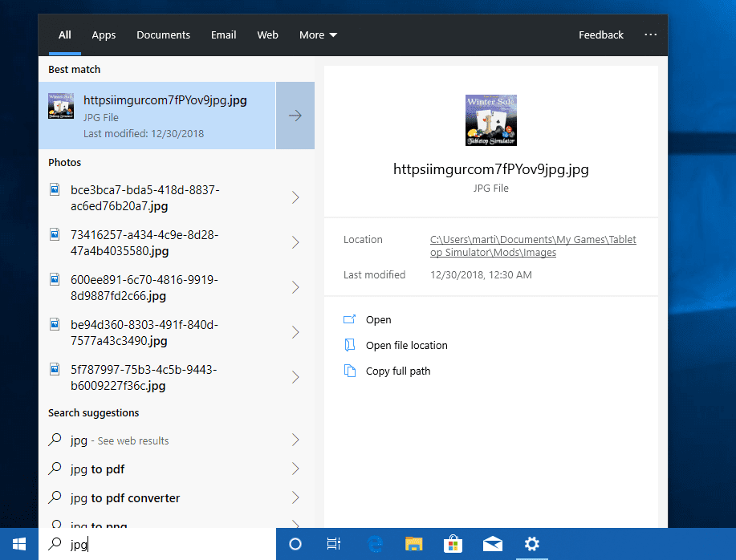Image resolution: width=736 pixels, height=560 pixels.
Task: Click the magnifier icon beside 'jpg to pdf'
Action: [55, 469]
